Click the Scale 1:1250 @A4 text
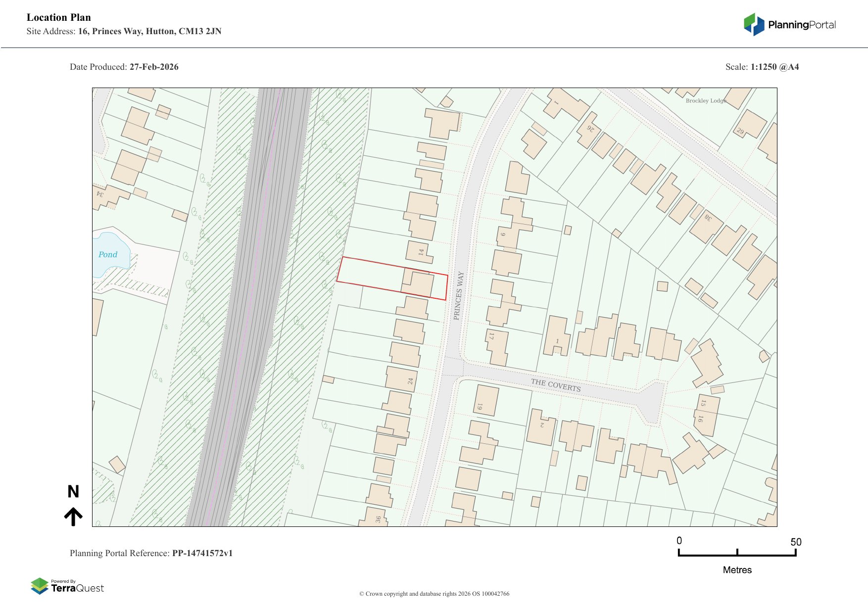Image resolution: width=868 pixels, height=614 pixels. tap(762, 67)
